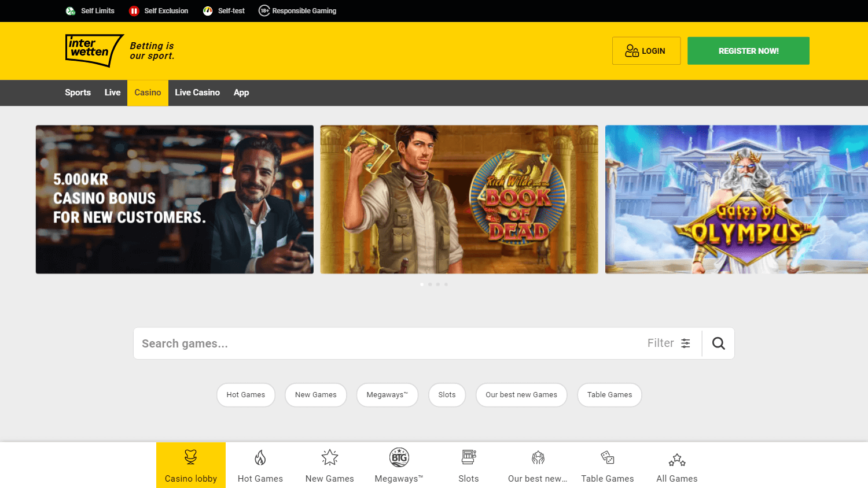Click the 'Betting is our sport.' slogan
The image size is (868, 488).
(152, 51)
